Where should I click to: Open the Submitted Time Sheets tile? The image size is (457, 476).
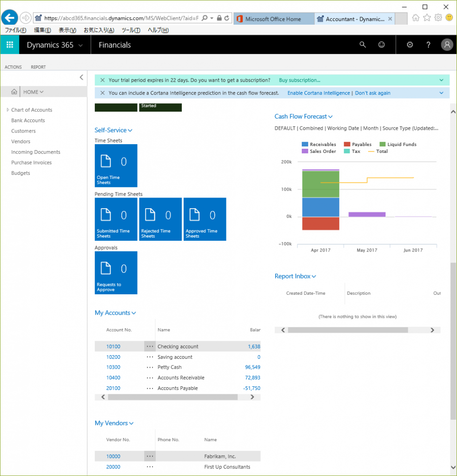coord(116,219)
